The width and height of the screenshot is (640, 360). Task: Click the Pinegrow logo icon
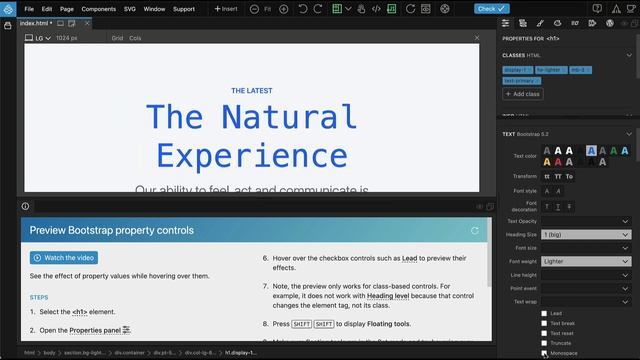tap(8, 9)
